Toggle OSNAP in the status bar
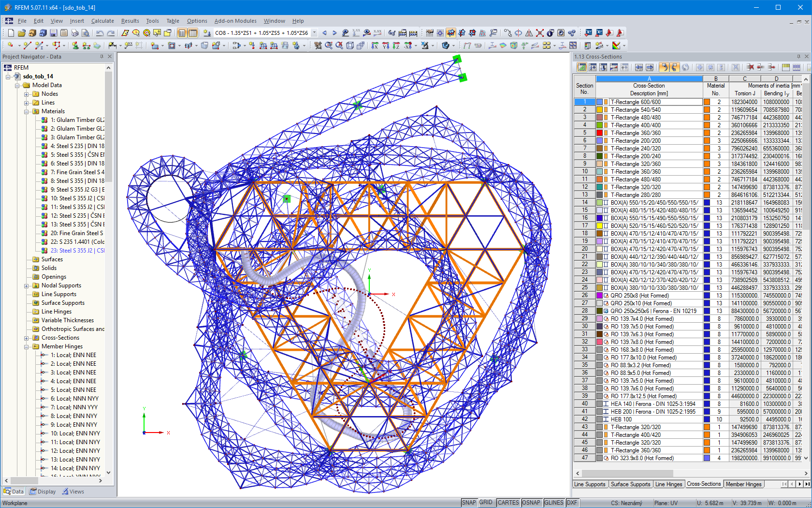 (531, 503)
